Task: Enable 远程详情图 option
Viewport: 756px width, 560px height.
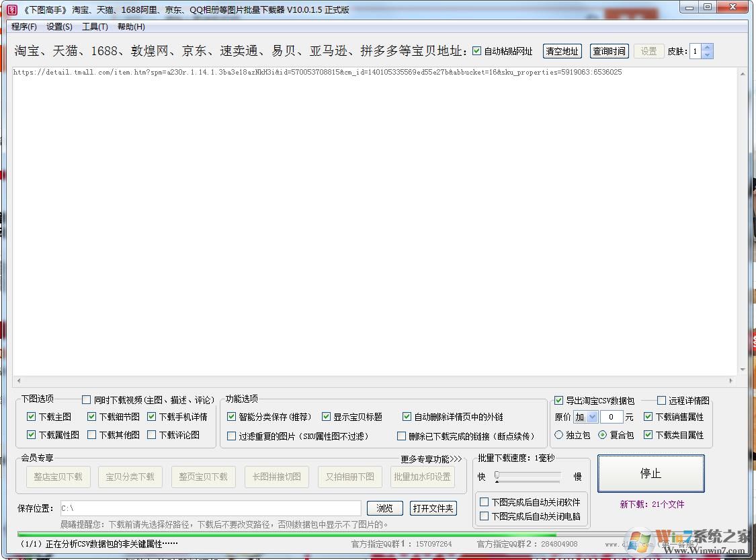Action: (x=661, y=400)
